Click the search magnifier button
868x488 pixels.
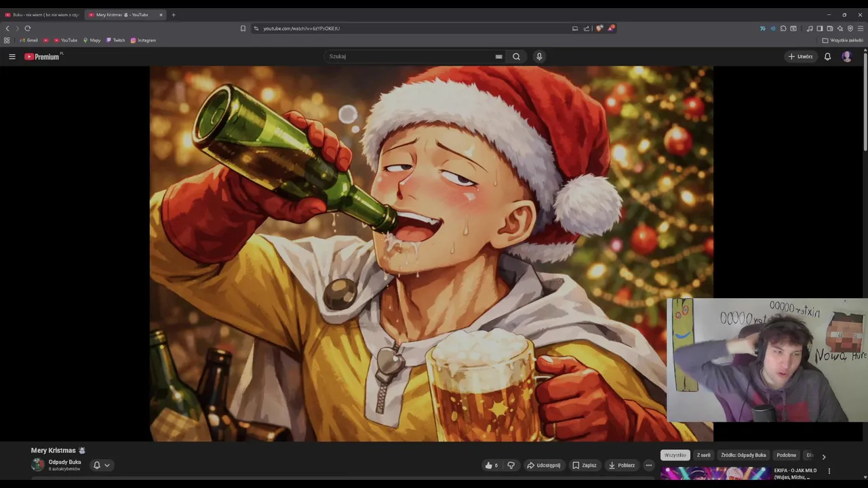pyautogui.click(x=516, y=56)
